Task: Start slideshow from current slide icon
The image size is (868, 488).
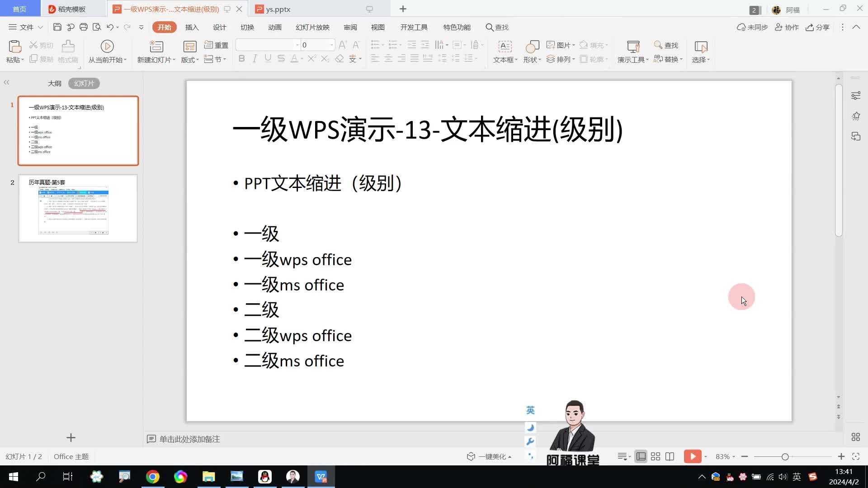Action: pyautogui.click(x=107, y=46)
